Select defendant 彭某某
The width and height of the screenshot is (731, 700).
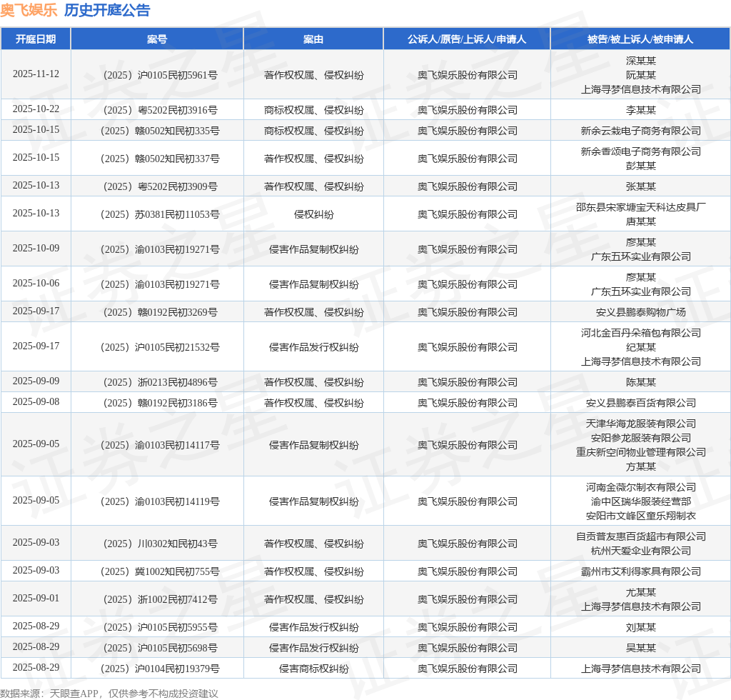[x=640, y=166]
